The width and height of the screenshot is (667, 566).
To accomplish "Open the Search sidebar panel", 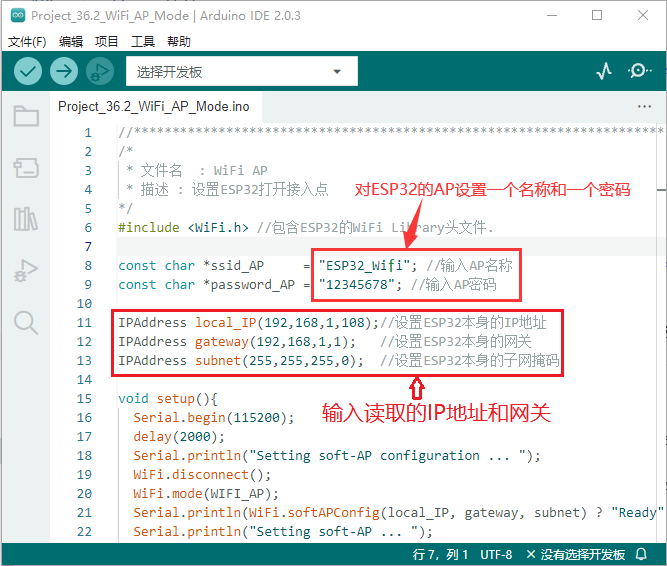I will pyautogui.click(x=26, y=322).
